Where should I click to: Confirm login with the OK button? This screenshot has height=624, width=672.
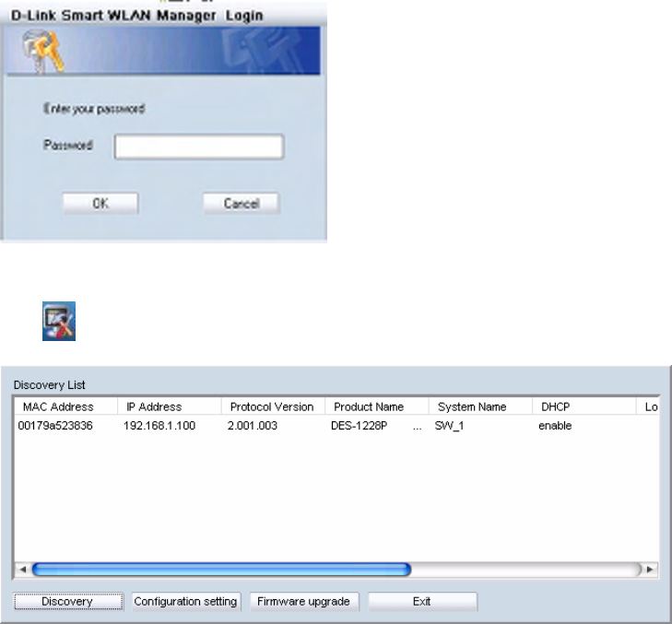(x=100, y=203)
